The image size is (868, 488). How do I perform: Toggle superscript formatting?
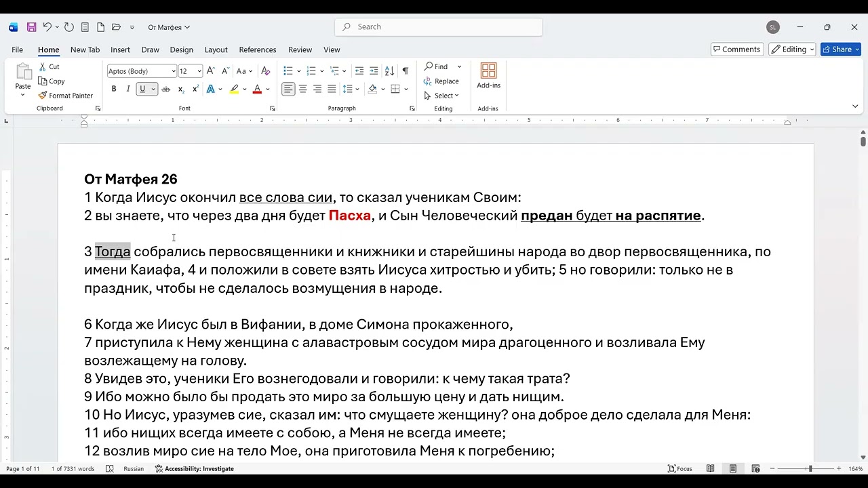(195, 89)
